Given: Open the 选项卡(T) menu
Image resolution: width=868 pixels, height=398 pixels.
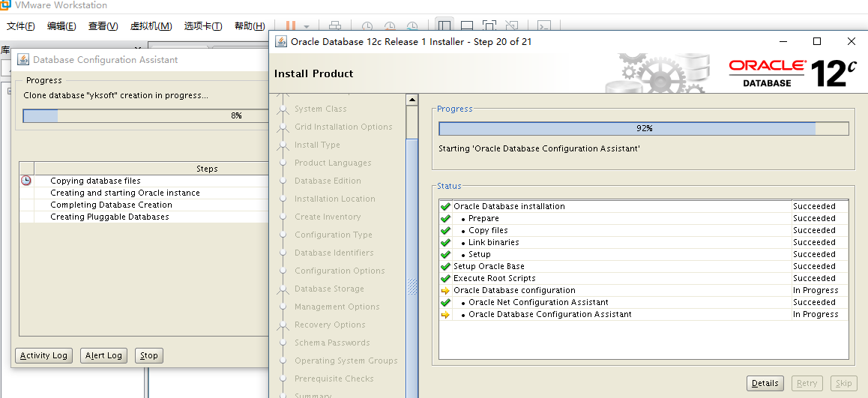Looking at the screenshot, I should pos(203,26).
